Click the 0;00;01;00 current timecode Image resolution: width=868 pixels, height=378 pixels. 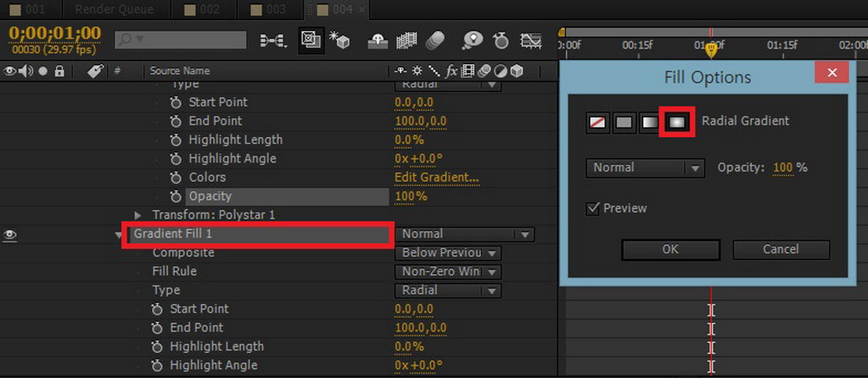pos(55,32)
